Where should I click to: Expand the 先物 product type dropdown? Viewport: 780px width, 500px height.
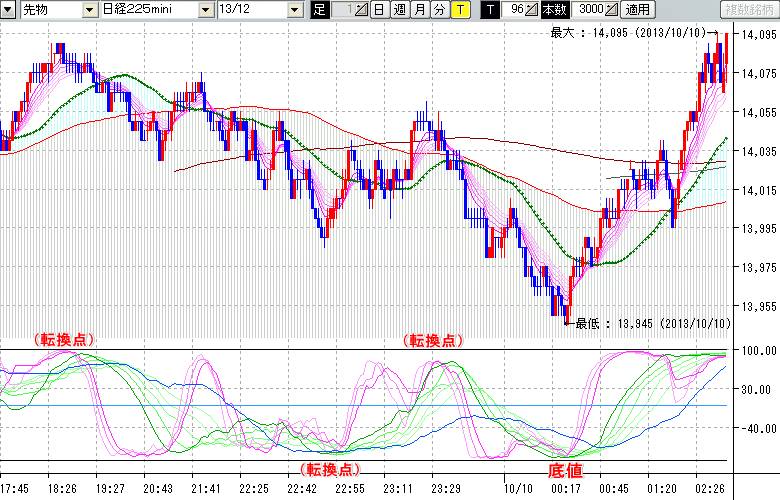90,10
